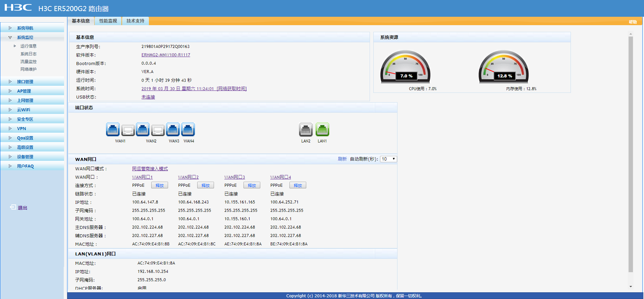
Task: Click the 退出 logout link
Action: [x=22, y=208]
